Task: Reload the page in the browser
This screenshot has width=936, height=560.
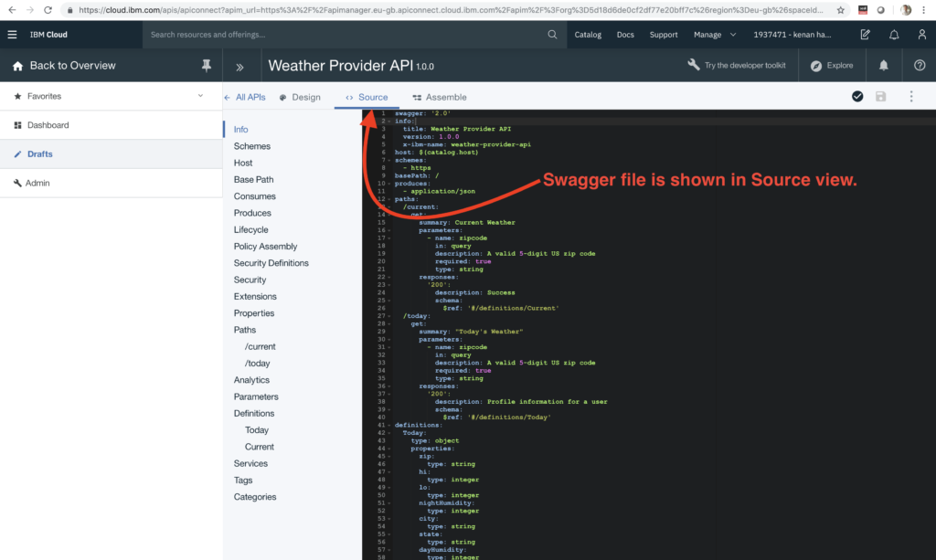Action: tap(48, 10)
